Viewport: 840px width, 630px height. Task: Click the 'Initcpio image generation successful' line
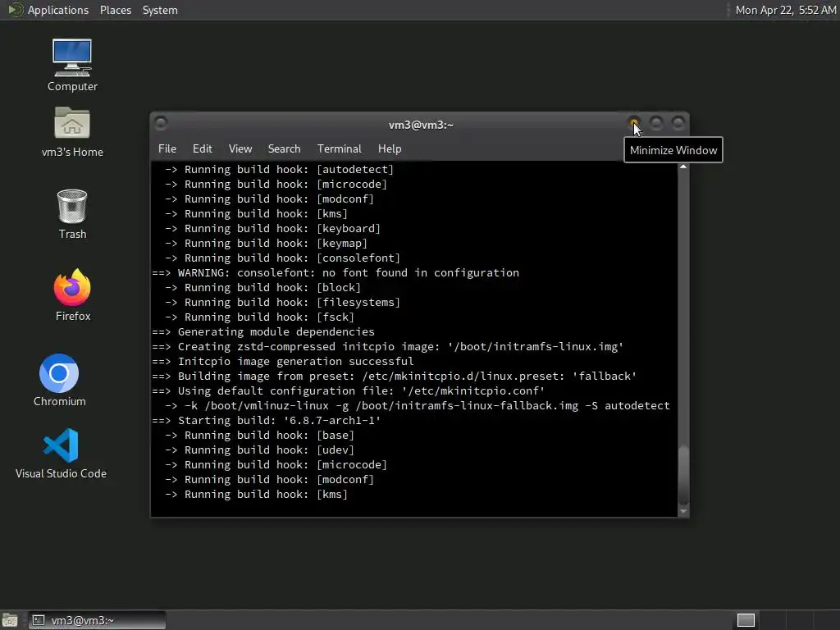click(x=283, y=361)
